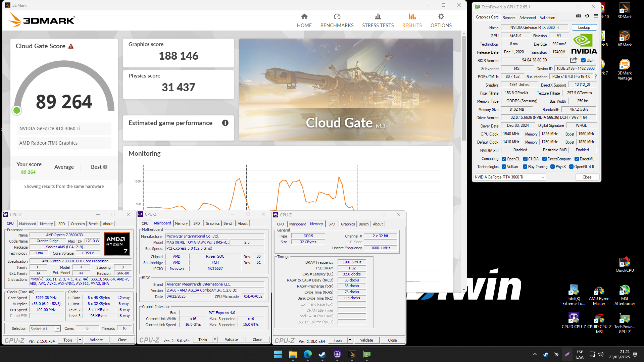
Task: Select the Bench tab in the first CPU-Z window
Action: [93, 224]
